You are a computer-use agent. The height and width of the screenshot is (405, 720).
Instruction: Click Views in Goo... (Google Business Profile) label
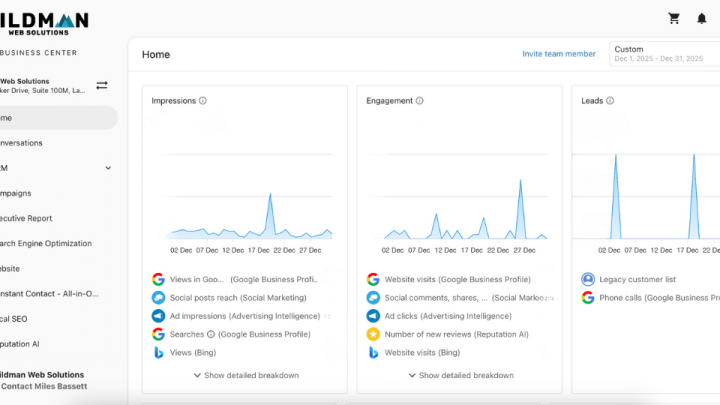tap(243, 279)
